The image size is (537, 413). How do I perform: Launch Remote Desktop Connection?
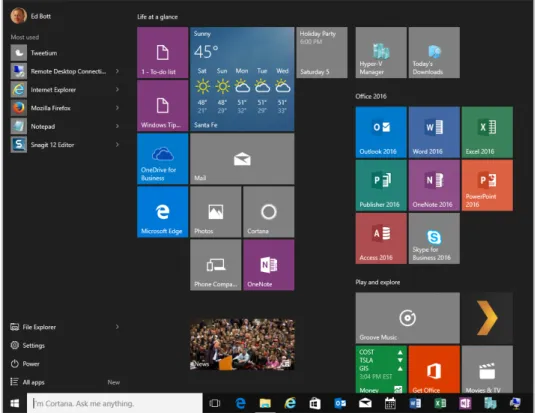pos(65,71)
